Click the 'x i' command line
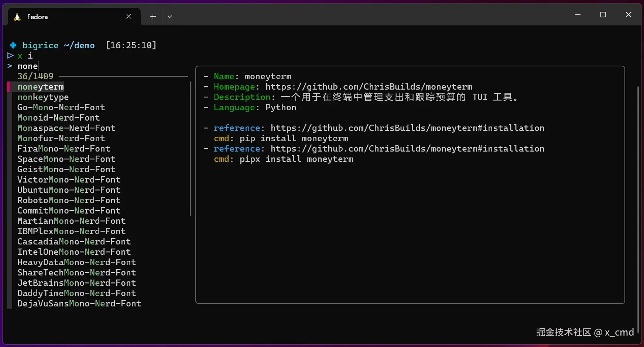Screen dimensions: 644x347 pyautogui.click(x=25, y=56)
